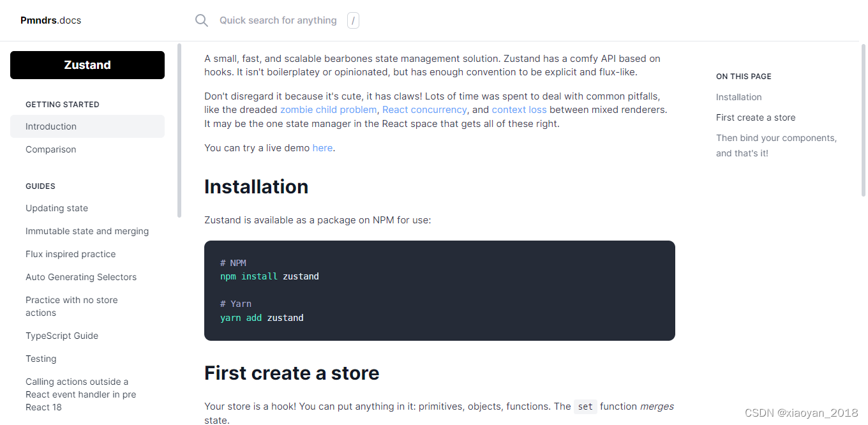Click the GETTING STARTED section label
This screenshot has height=425, width=868.
(x=63, y=104)
